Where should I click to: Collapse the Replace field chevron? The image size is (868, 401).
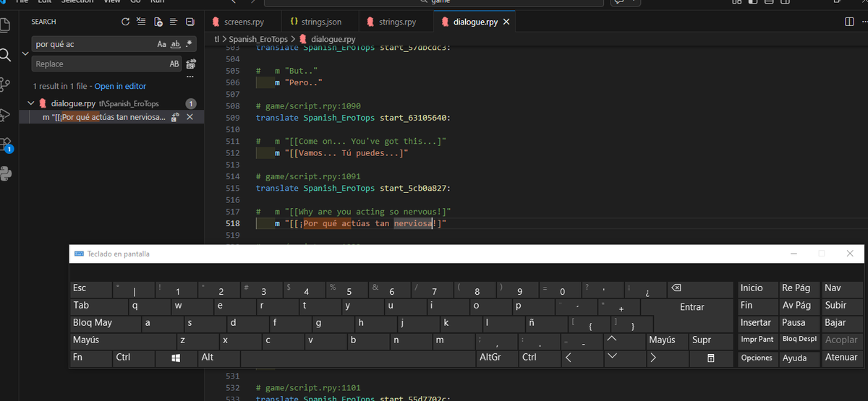tap(24, 54)
